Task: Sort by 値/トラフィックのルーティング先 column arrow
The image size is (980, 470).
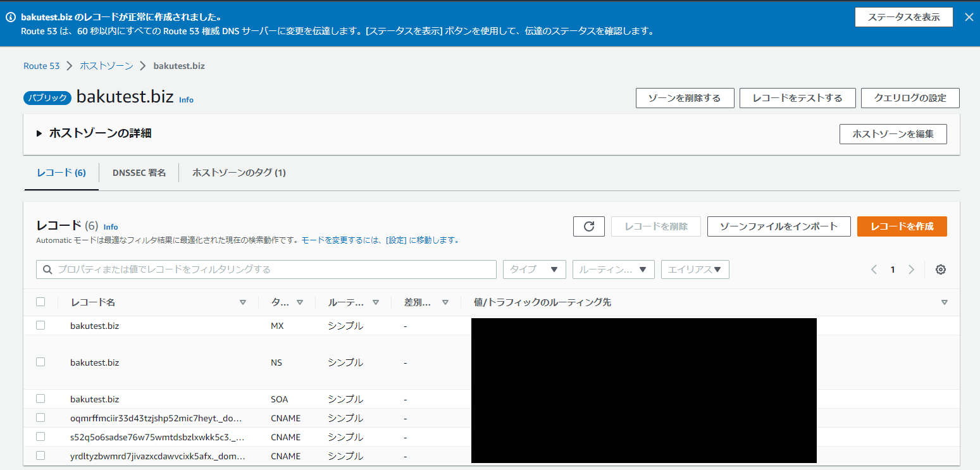Action: [x=945, y=302]
